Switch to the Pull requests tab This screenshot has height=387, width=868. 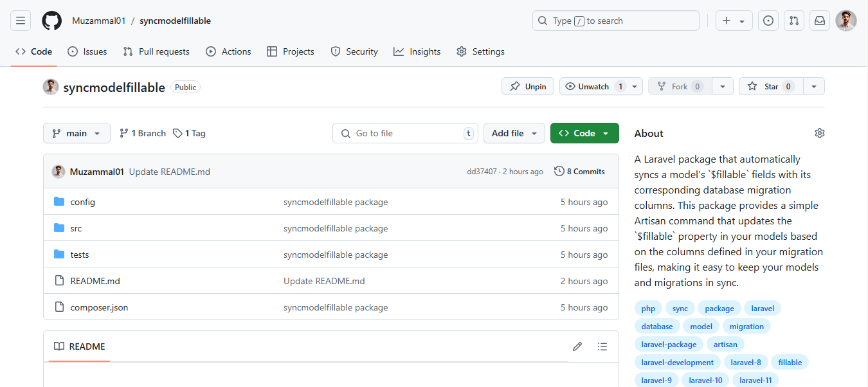coord(156,51)
